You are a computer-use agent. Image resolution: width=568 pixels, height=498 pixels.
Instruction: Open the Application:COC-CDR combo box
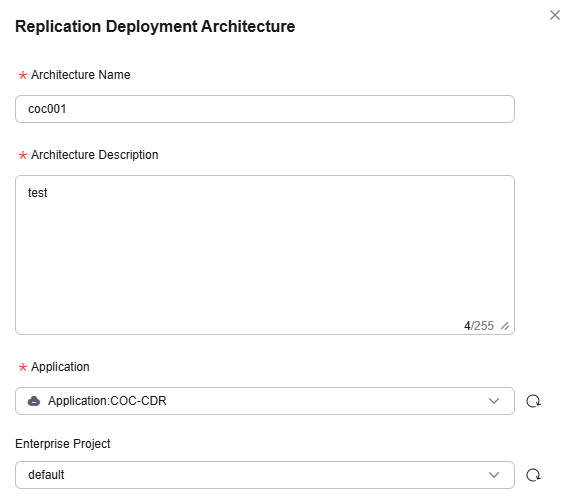pos(265,401)
